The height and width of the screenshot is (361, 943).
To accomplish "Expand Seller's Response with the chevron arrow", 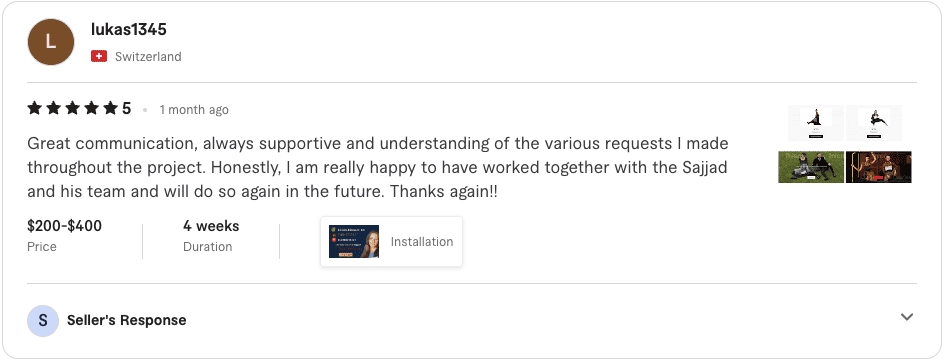I will pos(907,317).
